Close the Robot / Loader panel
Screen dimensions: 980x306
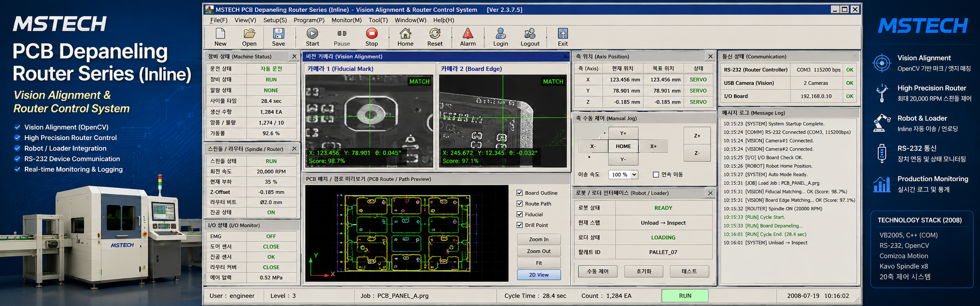[x=710, y=193]
